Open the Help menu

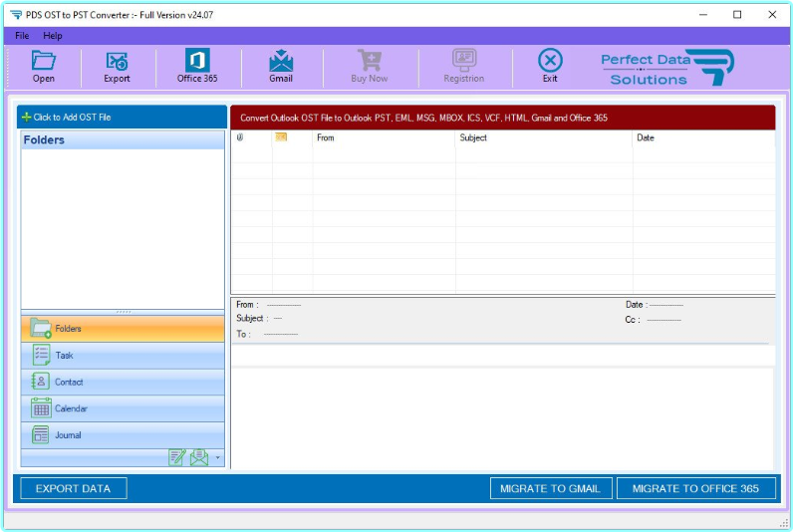(x=53, y=36)
